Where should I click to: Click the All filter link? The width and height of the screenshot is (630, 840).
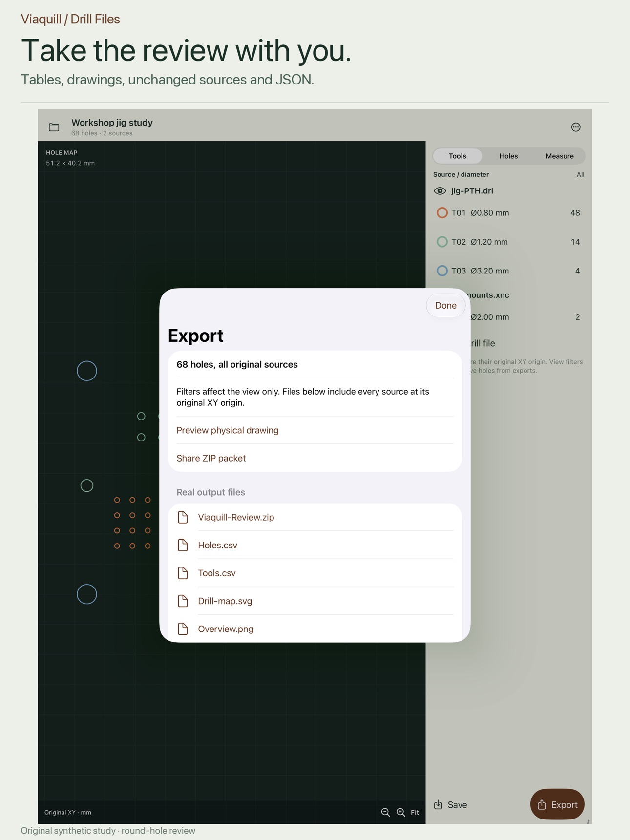coord(580,174)
